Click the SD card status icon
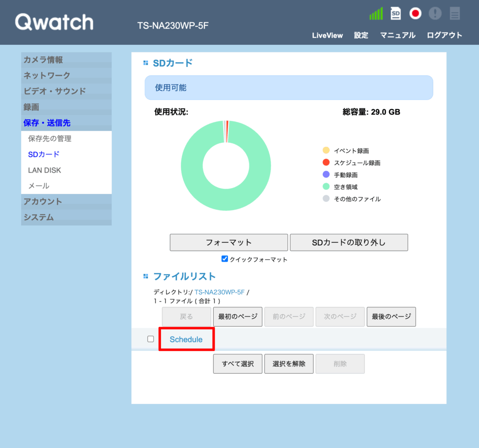 pyautogui.click(x=396, y=14)
